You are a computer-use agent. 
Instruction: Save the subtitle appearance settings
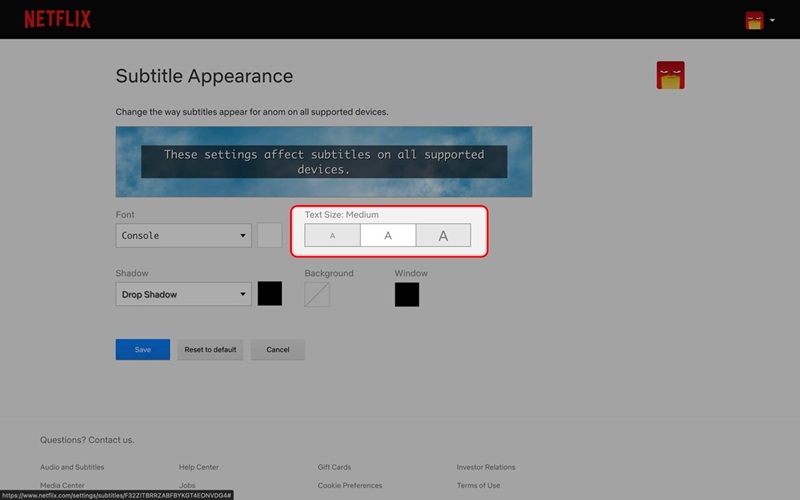click(x=143, y=350)
